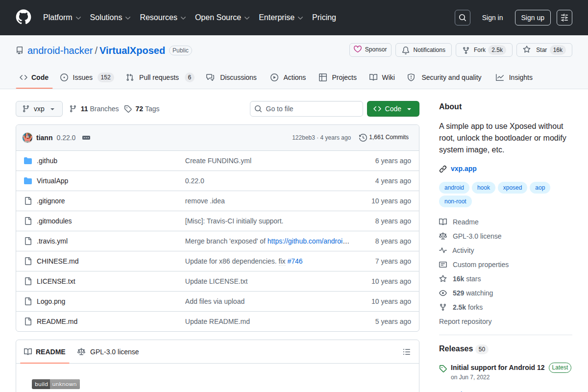Select the android topic tag

click(x=454, y=188)
